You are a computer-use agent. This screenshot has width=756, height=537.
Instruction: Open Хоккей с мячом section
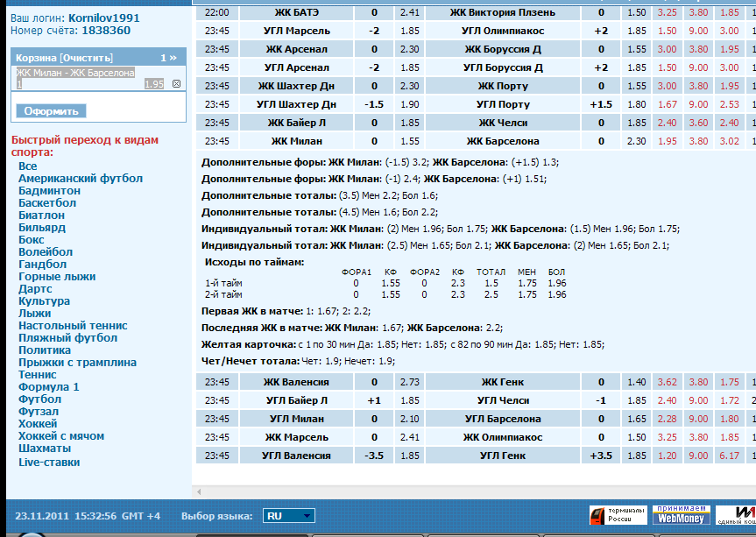tap(61, 436)
